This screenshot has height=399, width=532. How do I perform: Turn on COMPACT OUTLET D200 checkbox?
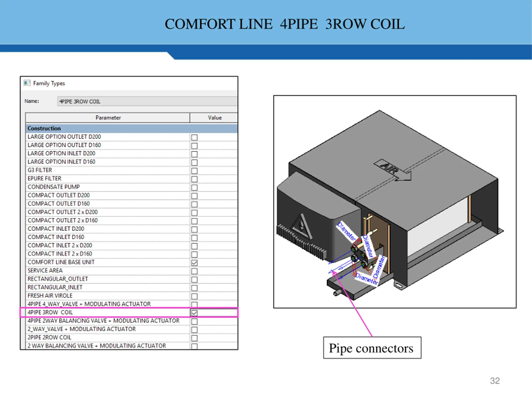[194, 196]
